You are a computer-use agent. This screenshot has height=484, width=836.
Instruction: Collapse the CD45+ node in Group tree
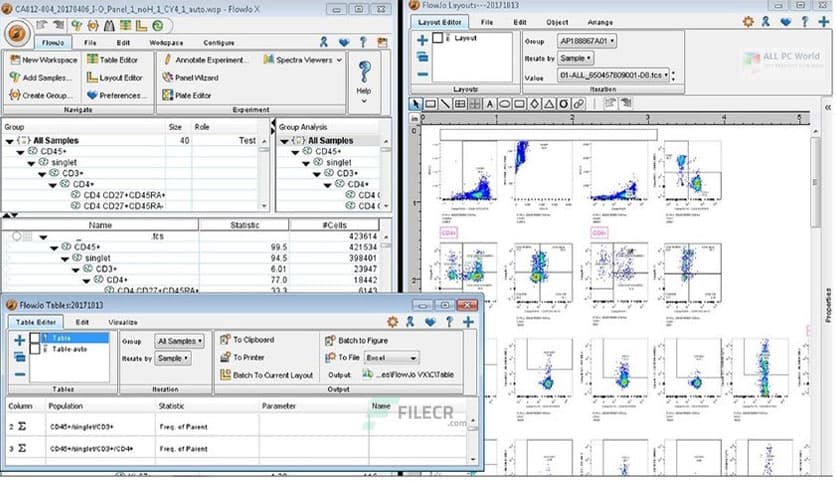18,152
